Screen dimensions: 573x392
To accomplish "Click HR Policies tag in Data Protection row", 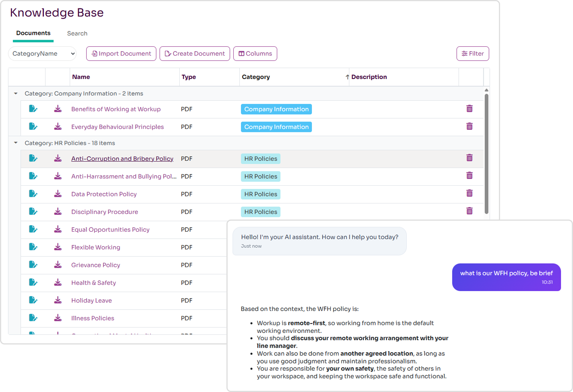I will tap(261, 194).
